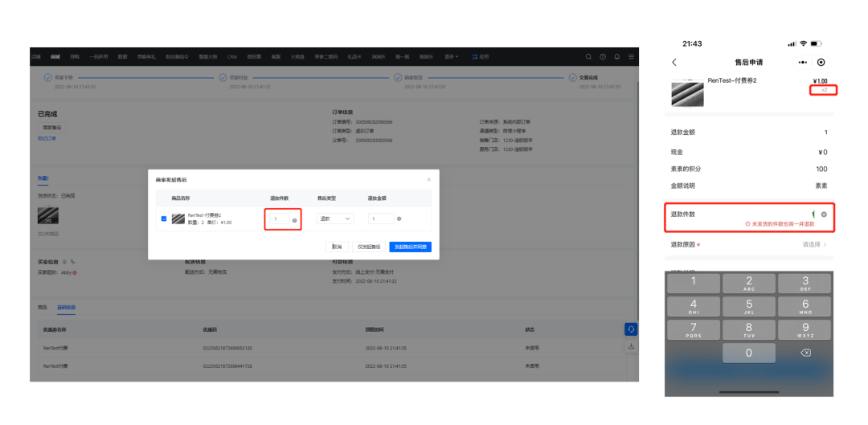Open the help icon in the top bar

tap(603, 56)
